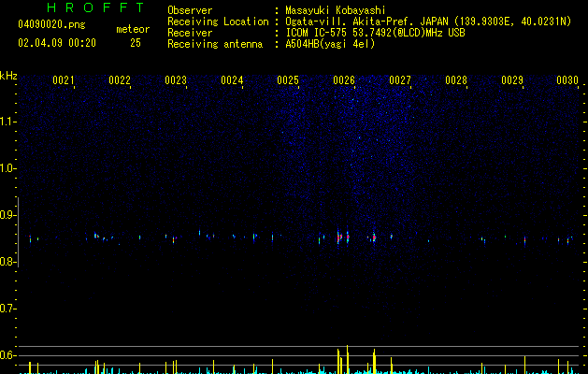Screen dimensions: 588x374
Task: Click the 0026 time marker
Action: (x=344, y=80)
